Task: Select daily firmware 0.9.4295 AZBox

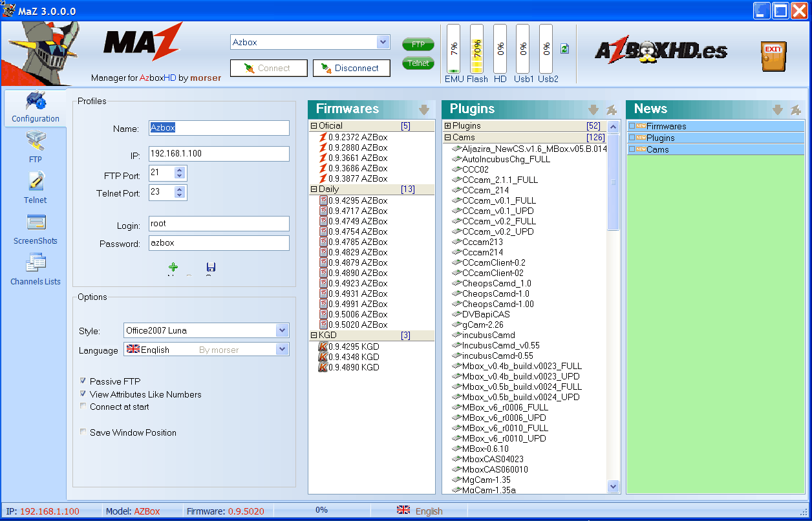Action: 353,200
